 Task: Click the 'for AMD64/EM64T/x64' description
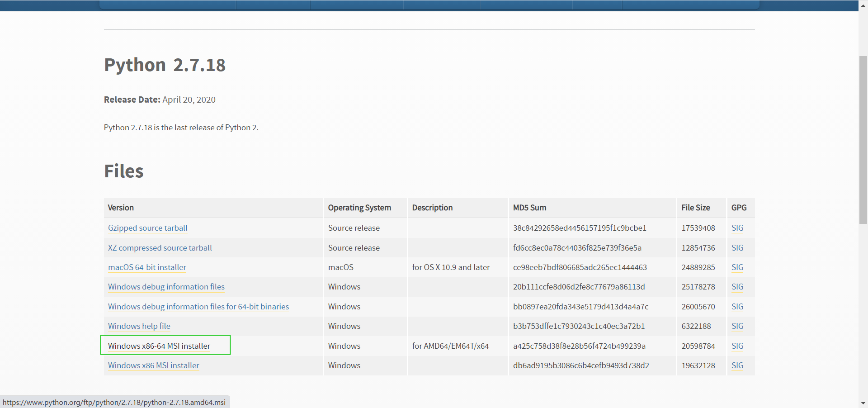click(450, 346)
